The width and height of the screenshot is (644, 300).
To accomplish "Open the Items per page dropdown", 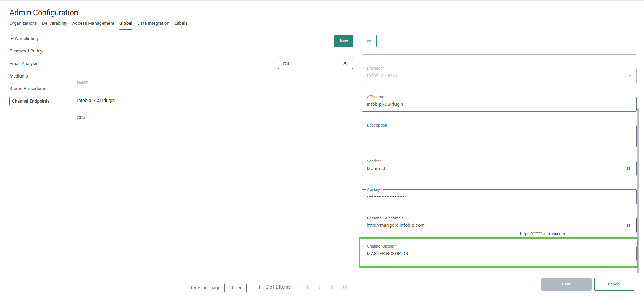I will pos(235,288).
